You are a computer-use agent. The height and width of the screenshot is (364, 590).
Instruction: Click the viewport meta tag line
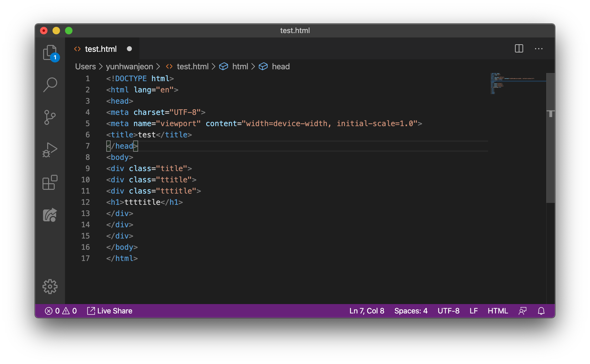coord(264,124)
